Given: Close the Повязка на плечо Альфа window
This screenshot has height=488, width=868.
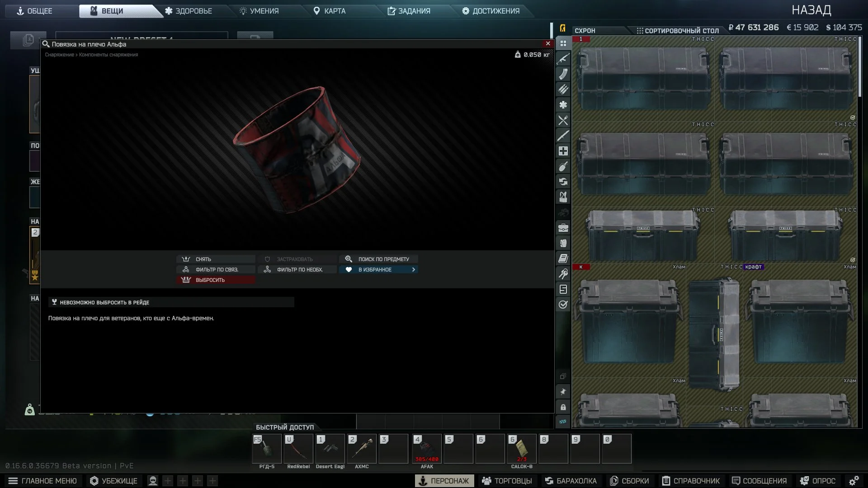Looking at the screenshot, I should [x=548, y=43].
